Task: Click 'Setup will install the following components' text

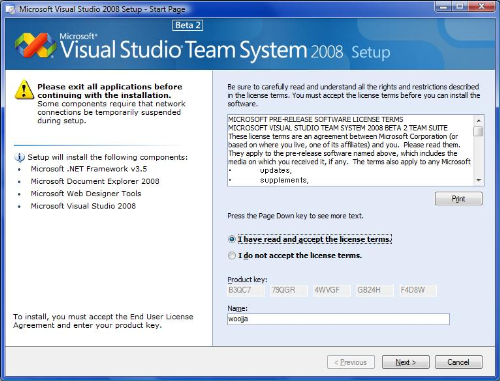Action: point(107,157)
